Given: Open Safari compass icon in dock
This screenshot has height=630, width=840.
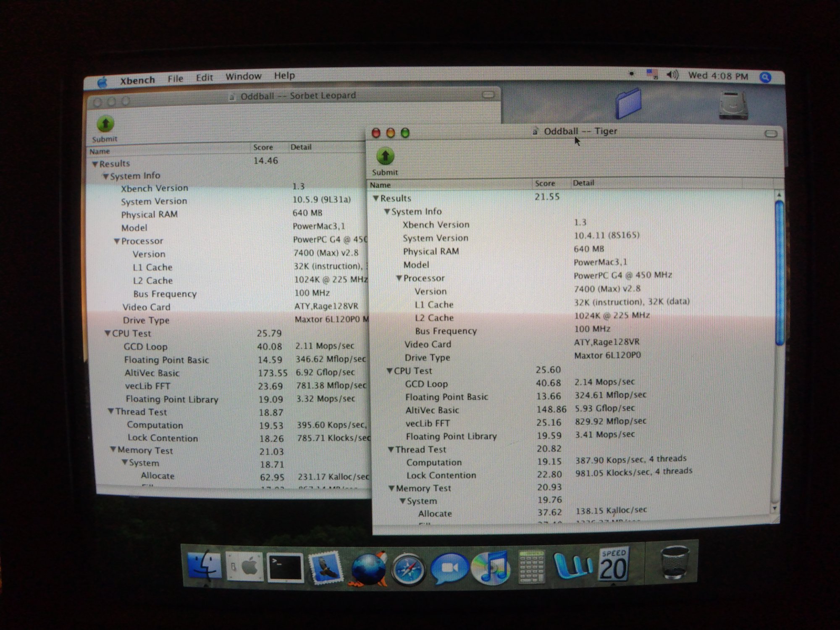Looking at the screenshot, I should [x=408, y=570].
